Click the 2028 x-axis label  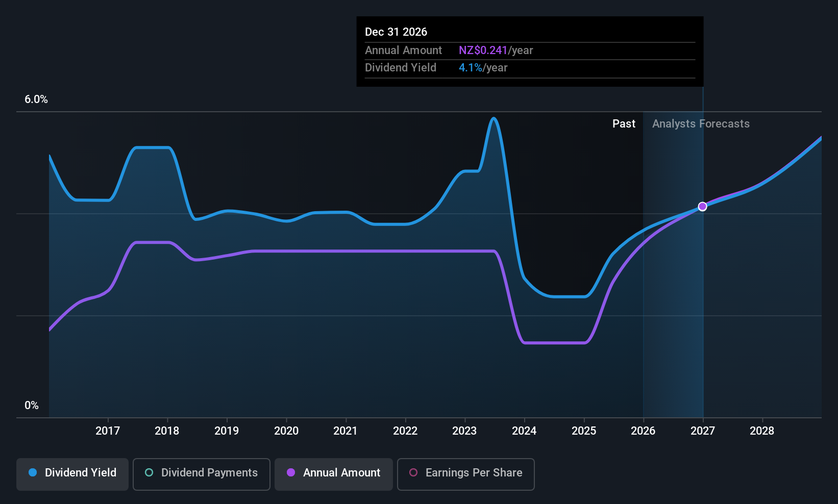tap(762, 431)
